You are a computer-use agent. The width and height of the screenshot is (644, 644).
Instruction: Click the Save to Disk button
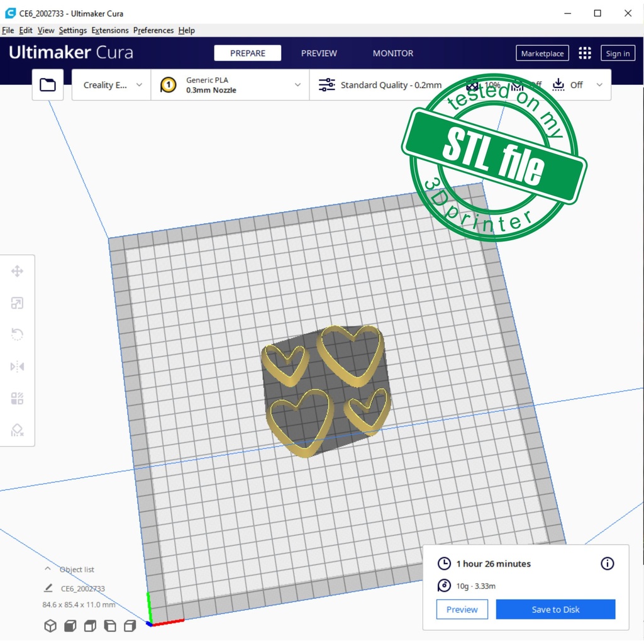555,609
